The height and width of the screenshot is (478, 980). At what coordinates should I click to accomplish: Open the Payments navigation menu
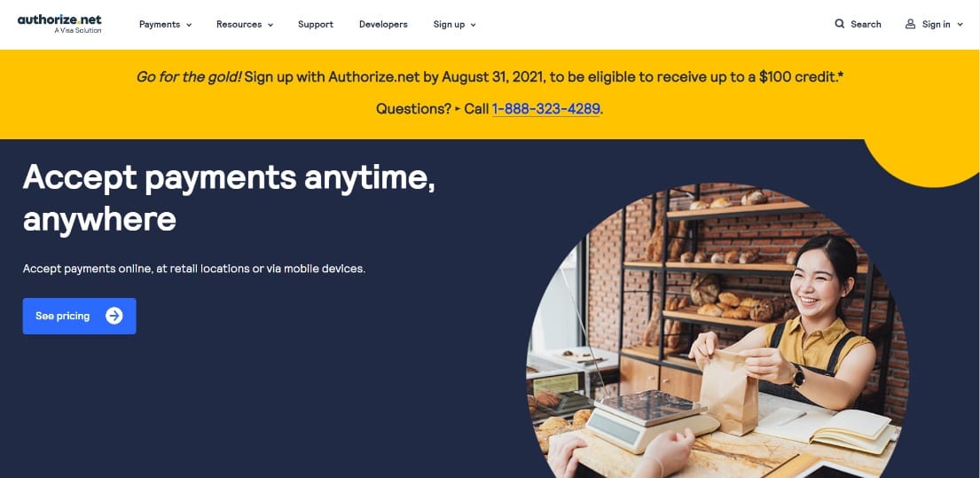click(166, 24)
